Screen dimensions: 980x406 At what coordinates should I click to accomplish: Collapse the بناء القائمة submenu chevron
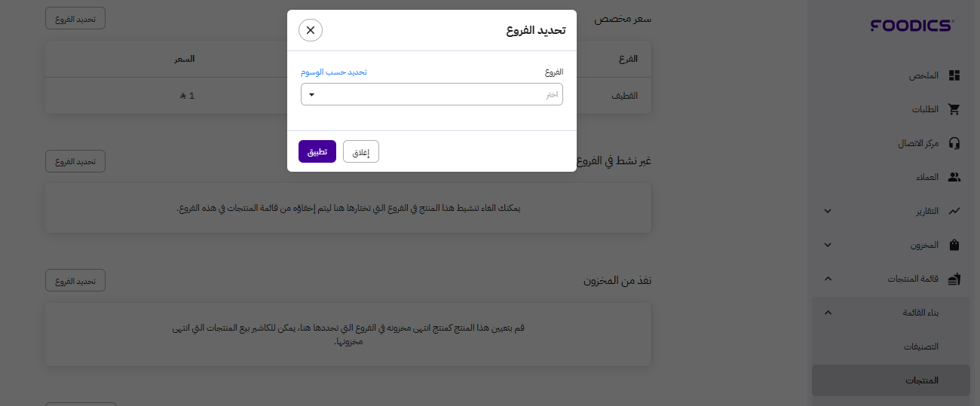pos(828,313)
